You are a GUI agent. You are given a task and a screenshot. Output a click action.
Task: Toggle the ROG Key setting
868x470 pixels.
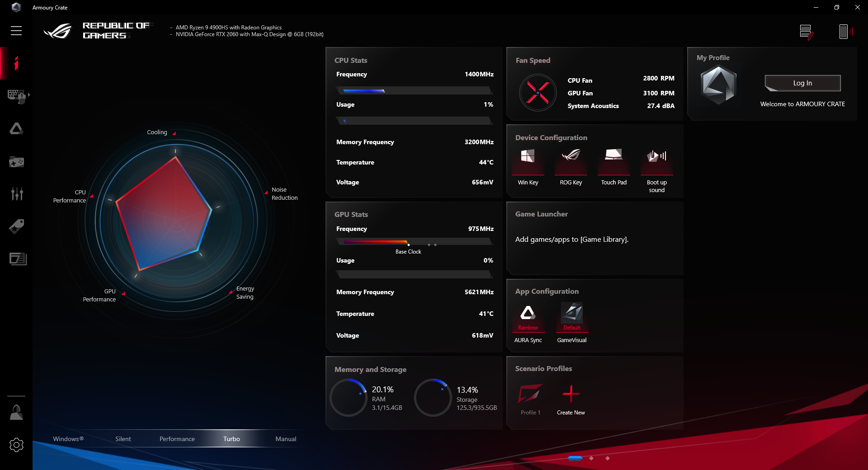tap(571, 167)
